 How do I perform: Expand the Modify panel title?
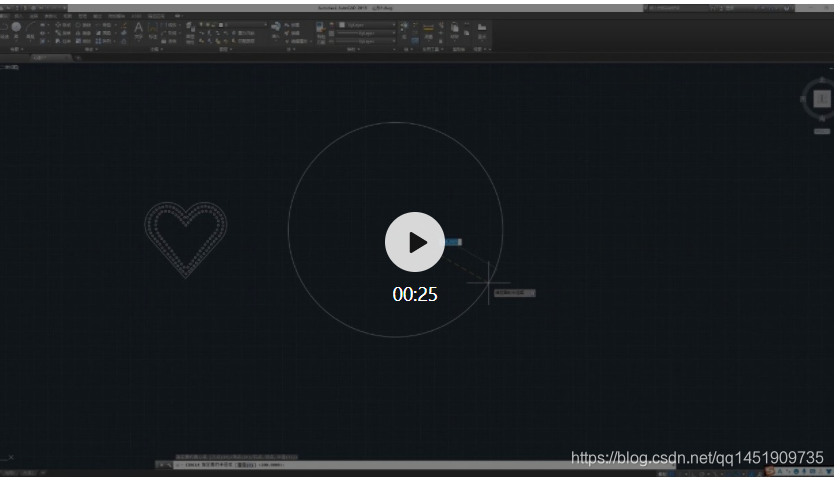coord(91,49)
